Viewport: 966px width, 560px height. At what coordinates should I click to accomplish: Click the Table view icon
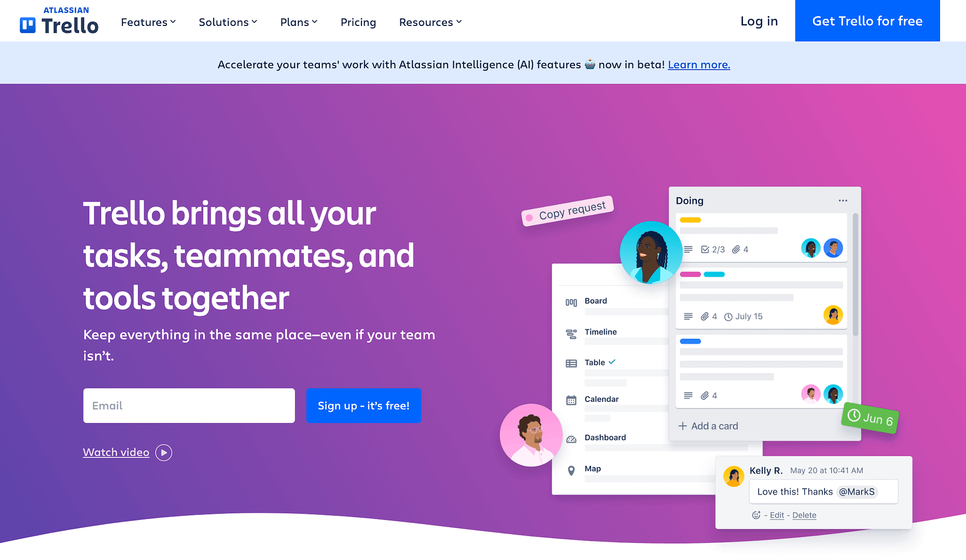pos(571,363)
